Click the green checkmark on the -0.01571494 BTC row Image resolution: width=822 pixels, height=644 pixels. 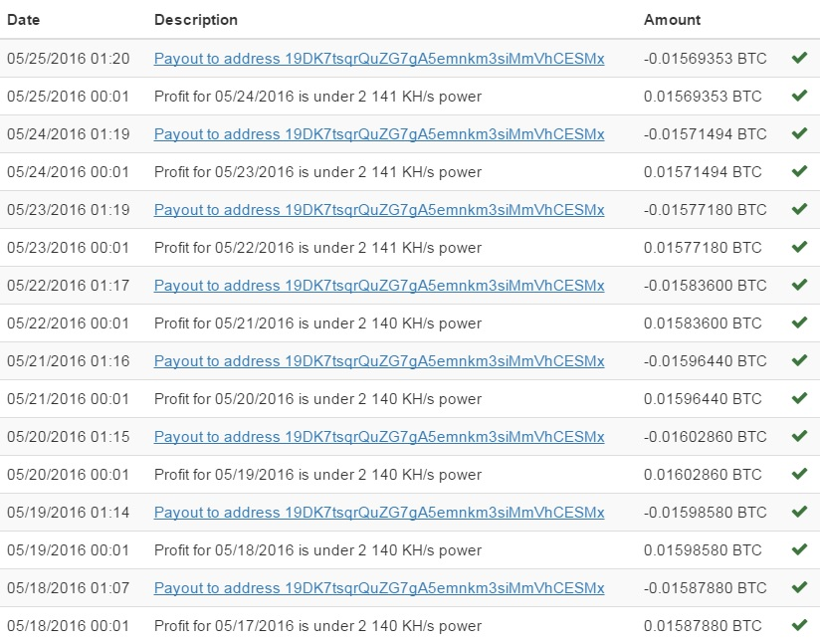(799, 133)
